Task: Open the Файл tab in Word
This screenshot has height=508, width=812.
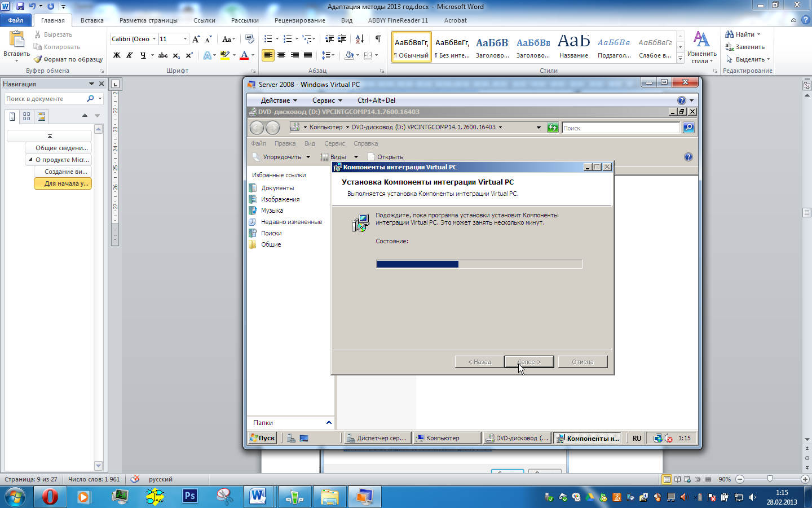Action: pyautogui.click(x=16, y=20)
